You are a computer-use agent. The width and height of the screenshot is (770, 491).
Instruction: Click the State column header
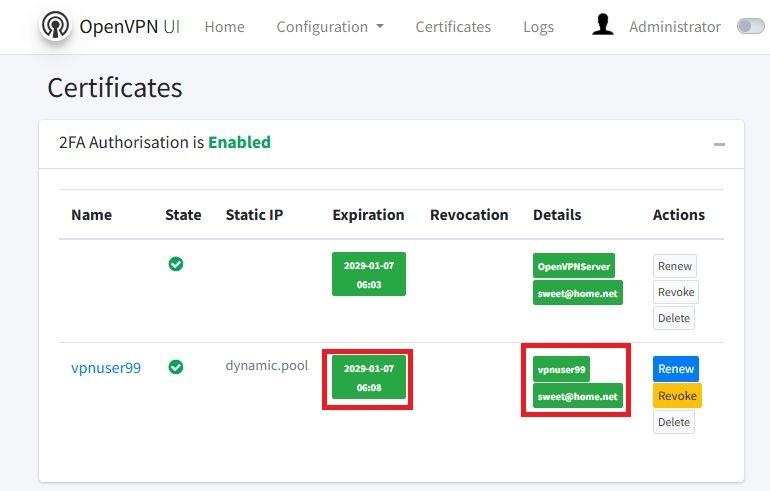183,215
